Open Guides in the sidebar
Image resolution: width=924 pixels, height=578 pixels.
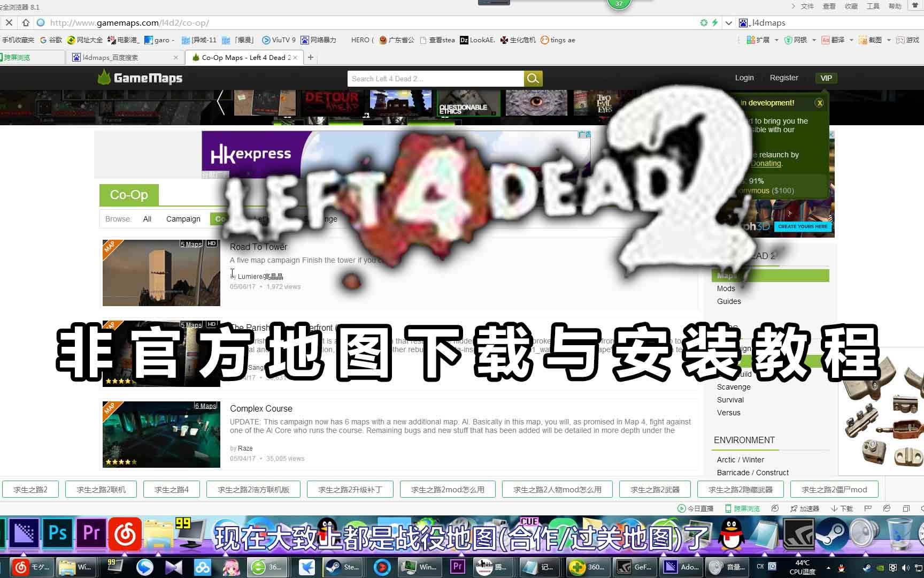click(729, 301)
